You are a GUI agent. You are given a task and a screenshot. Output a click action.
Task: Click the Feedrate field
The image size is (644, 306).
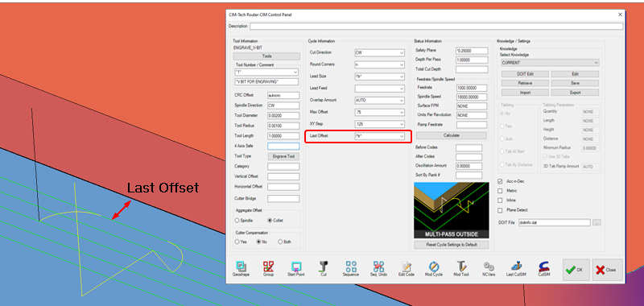coord(472,88)
